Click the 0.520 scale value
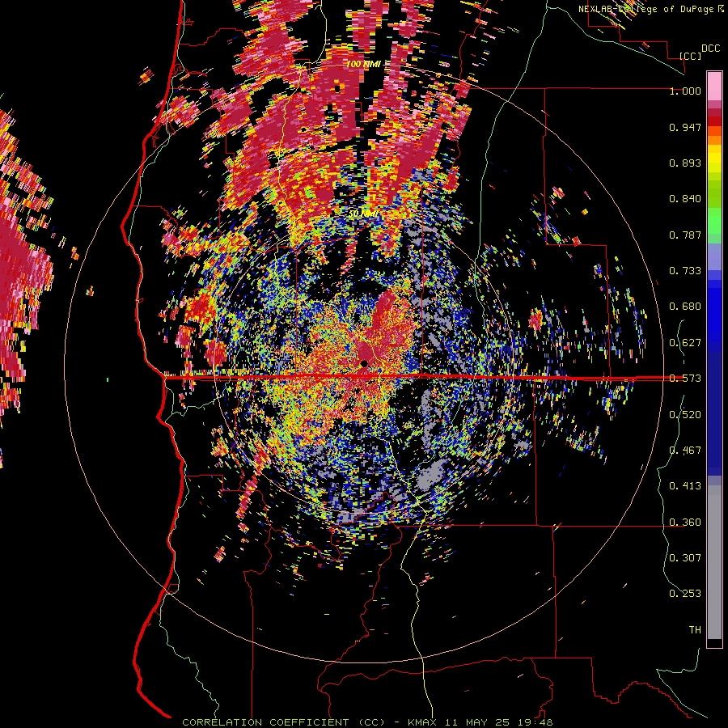This screenshot has width=728, height=728. 685,415
